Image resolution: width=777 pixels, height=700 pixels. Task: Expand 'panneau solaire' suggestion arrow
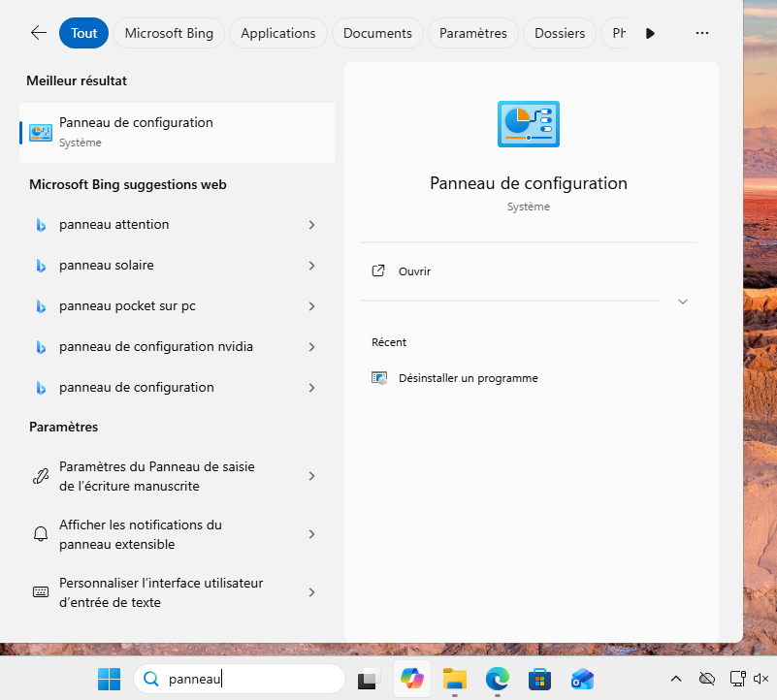click(x=311, y=266)
